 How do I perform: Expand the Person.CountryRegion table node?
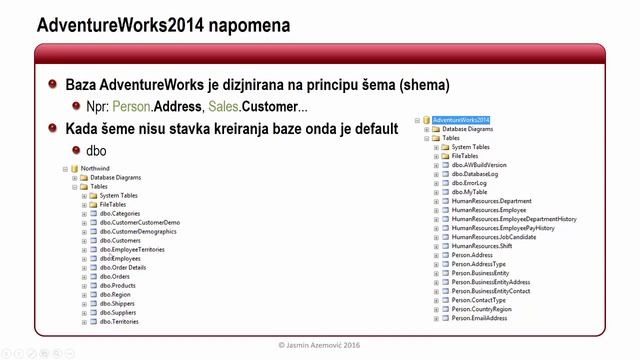[436, 309]
